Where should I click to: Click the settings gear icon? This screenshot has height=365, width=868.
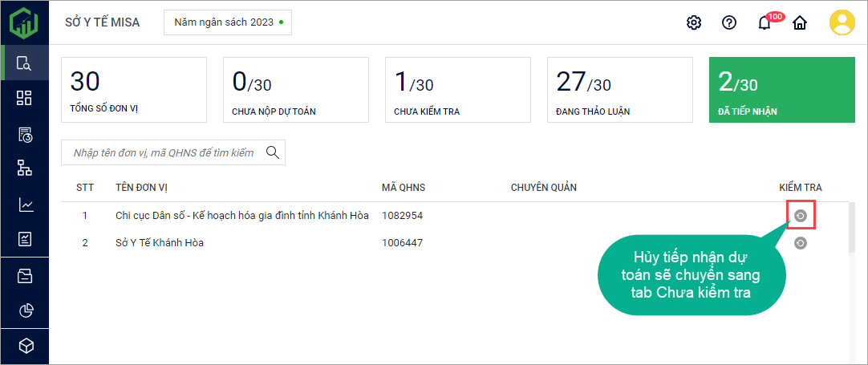(694, 22)
